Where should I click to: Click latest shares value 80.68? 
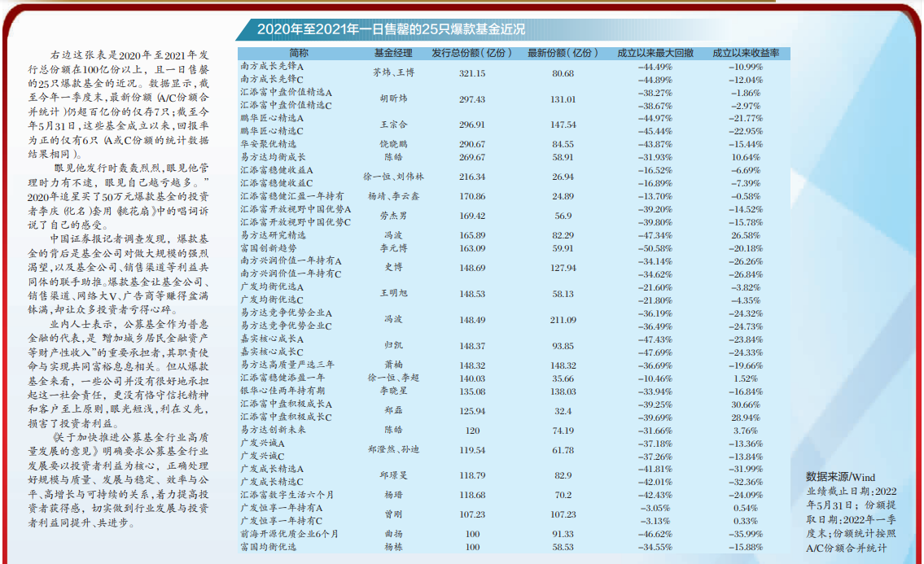[x=563, y=74]
